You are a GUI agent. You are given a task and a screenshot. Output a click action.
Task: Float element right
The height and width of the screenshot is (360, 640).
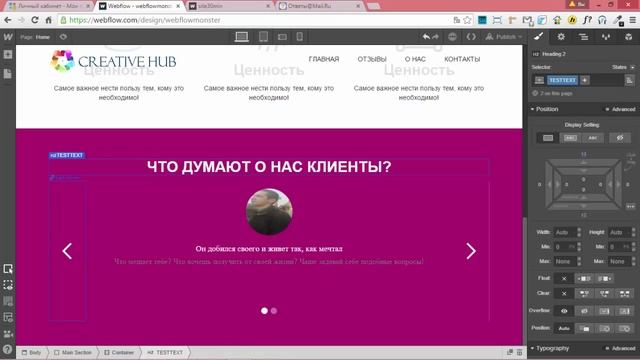604,278
